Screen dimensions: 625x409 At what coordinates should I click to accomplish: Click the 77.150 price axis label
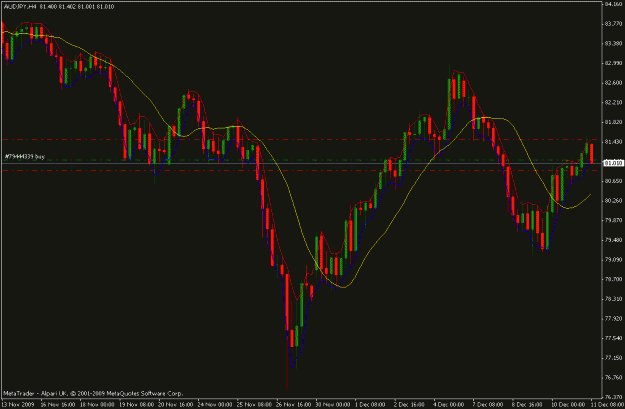(613, 358)
